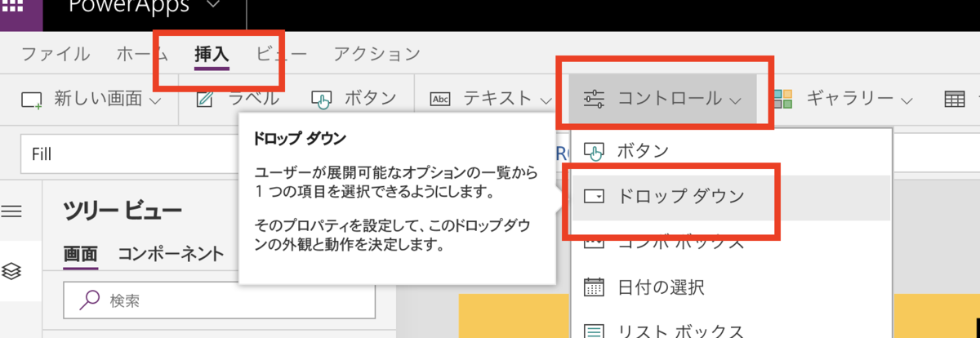Click the calendar icon beside 日付の選択
The height and width of the screenshot is (338, 980).
coord(594,287)
